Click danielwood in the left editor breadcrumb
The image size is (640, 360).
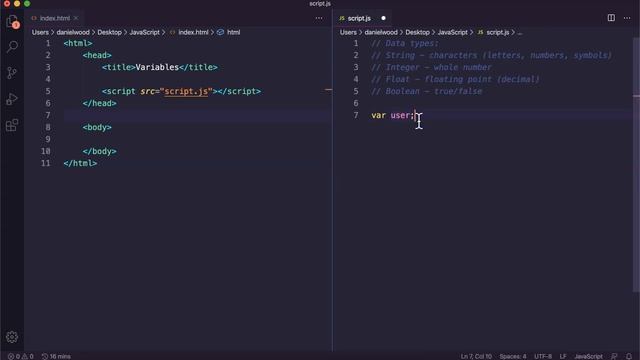tap(73, 32)
